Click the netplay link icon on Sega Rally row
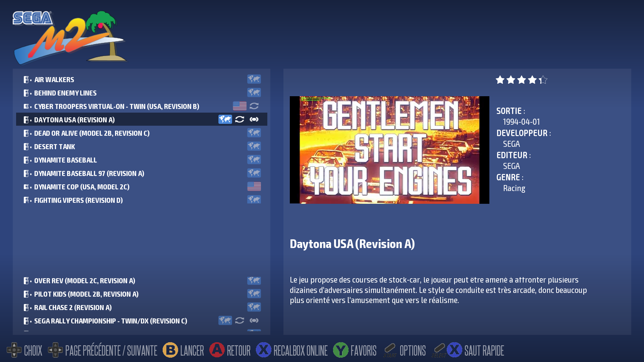The height and width of the screenshot is (362, 644). point(254,320)
